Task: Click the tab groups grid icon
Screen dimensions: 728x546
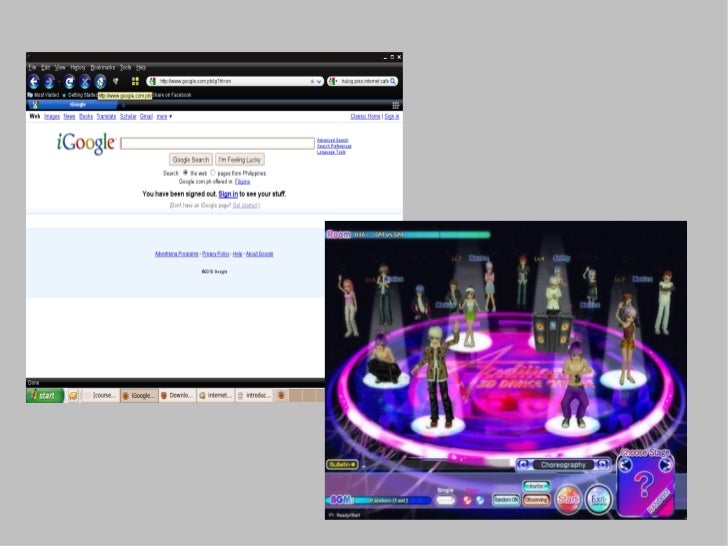Action: [x=396, y=105]
